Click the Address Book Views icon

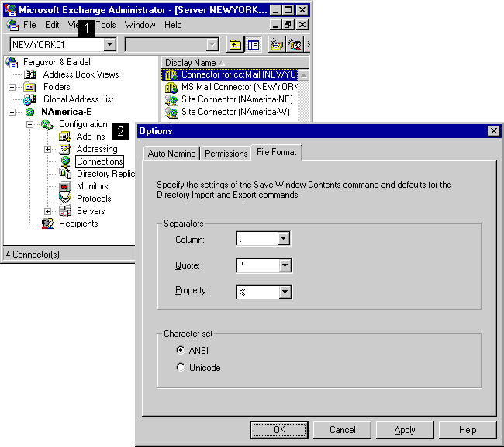(x=30, y=74)
